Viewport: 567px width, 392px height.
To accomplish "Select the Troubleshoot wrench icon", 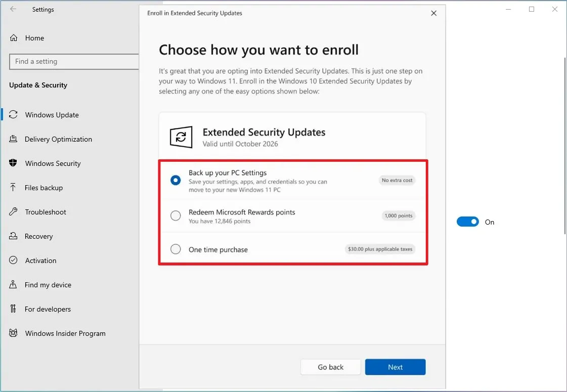I will (14, 212).
